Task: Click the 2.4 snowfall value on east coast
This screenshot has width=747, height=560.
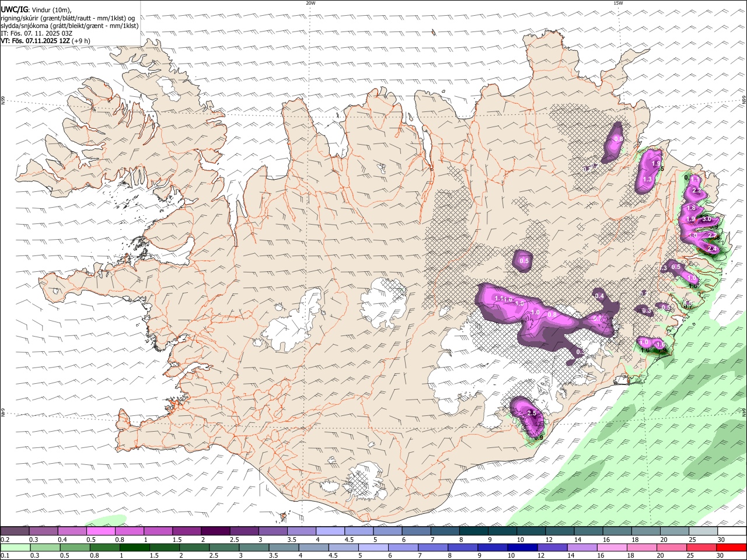Action: click(712, 249)
